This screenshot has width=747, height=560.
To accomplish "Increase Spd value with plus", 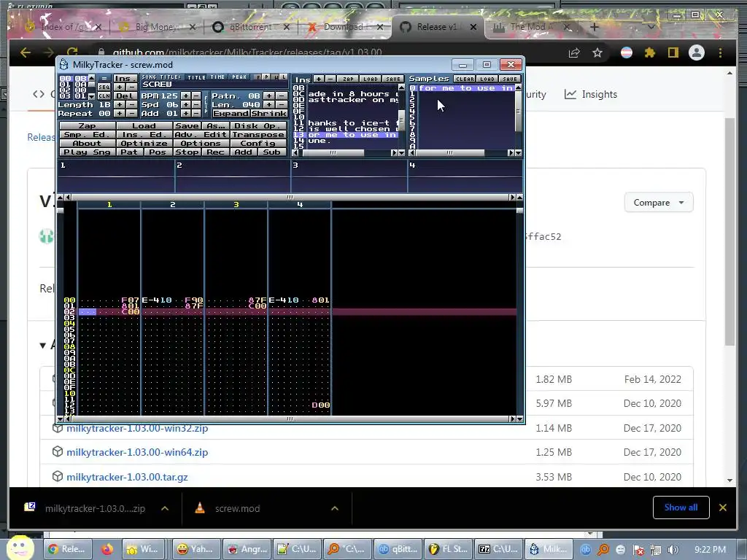I will [186, 105].
